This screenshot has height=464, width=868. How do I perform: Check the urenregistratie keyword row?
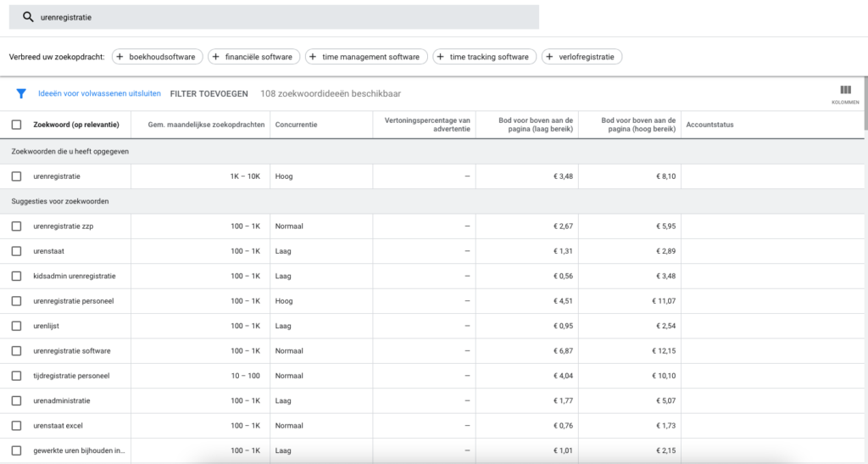pos(17,176)
